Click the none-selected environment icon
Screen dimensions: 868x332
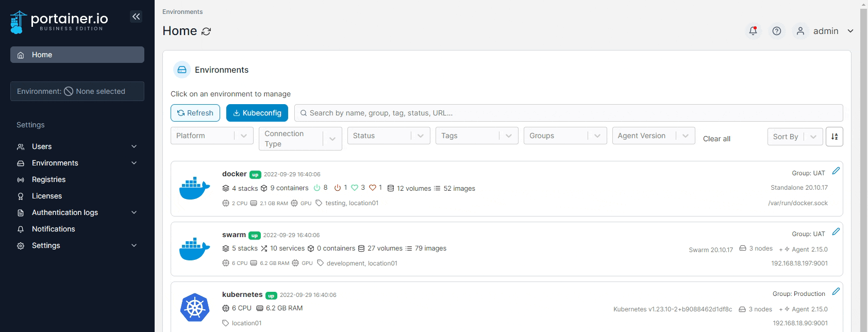click(x=69, y=91)
